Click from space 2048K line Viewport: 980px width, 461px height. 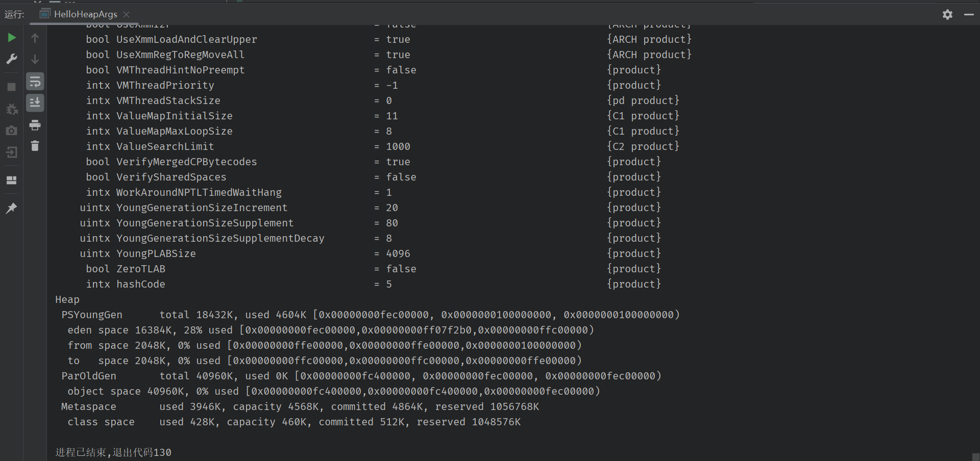(x=325, y=345)
